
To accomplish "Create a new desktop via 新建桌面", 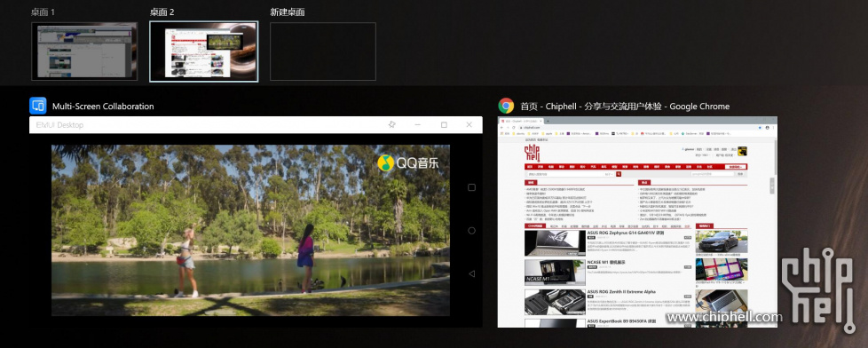I will click(x=323, y=51).
